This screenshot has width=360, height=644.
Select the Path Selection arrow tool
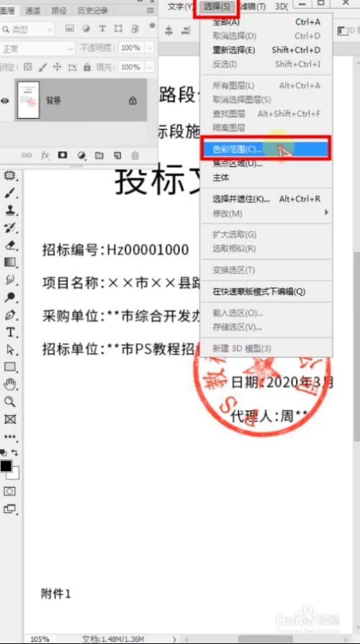(x=10, y=349)
